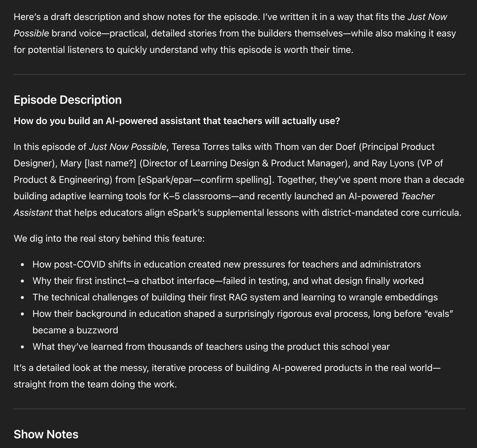
Task: Click the name "Thom van der Doef"
Action: click(315, 147)
